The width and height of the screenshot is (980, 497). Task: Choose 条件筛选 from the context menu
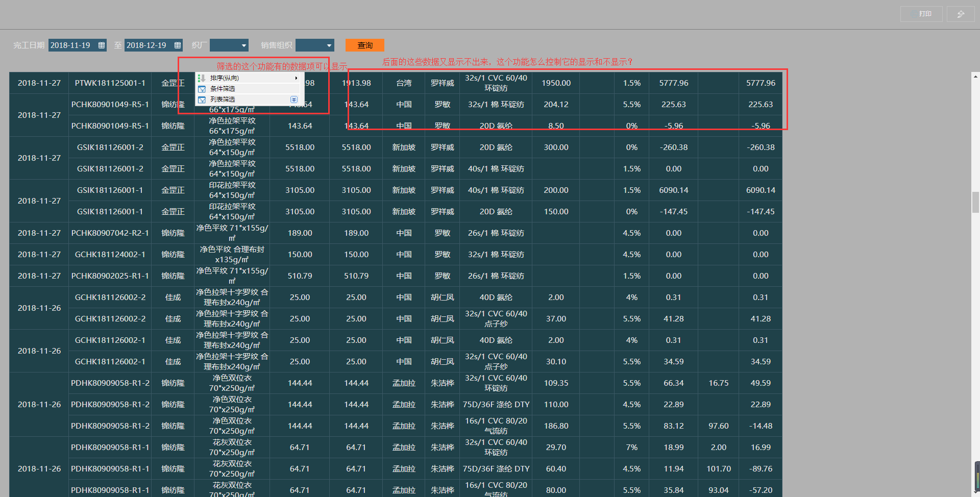[223, 89]
